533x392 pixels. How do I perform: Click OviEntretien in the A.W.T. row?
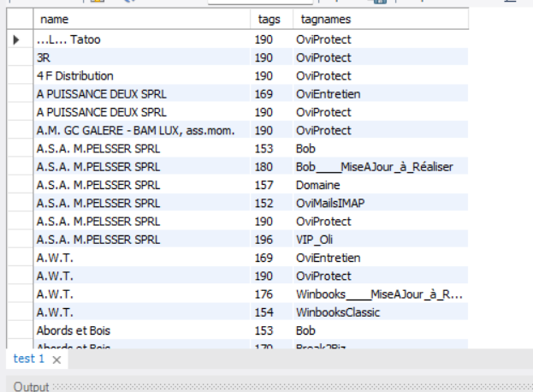click(x=381, y=258)
